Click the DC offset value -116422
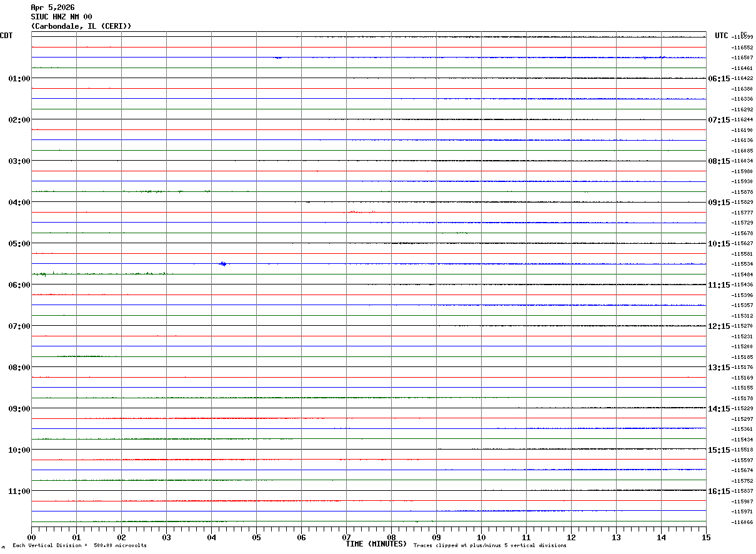Image resolution: width=756 pixels, height=554 pixels. point(742,79)
